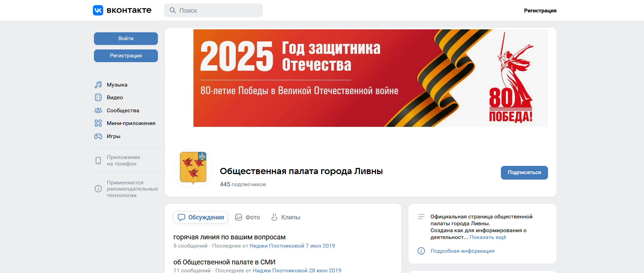Open the Видео sidebar icon

(98, 98)
